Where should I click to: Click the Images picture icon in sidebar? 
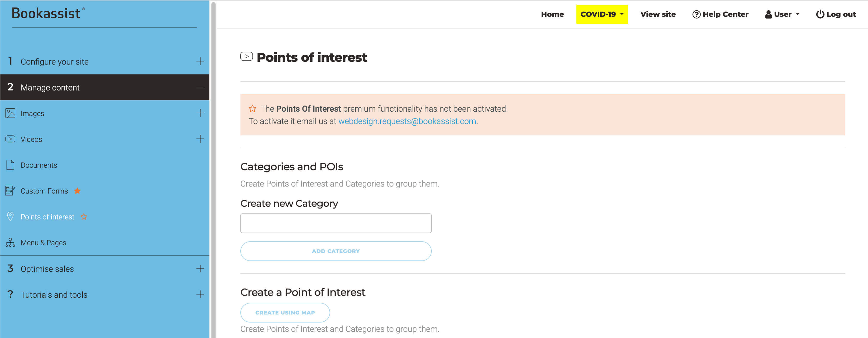(x=10, y=113)
